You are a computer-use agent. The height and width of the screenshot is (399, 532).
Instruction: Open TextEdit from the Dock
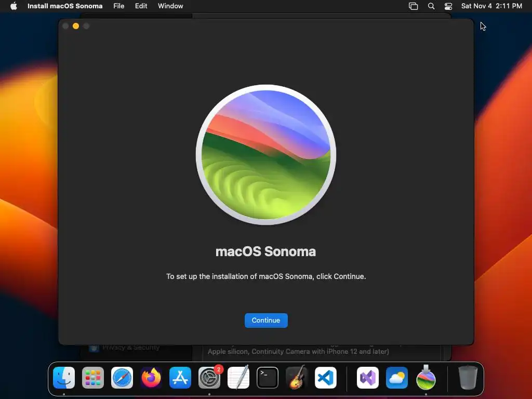point(238,378)
